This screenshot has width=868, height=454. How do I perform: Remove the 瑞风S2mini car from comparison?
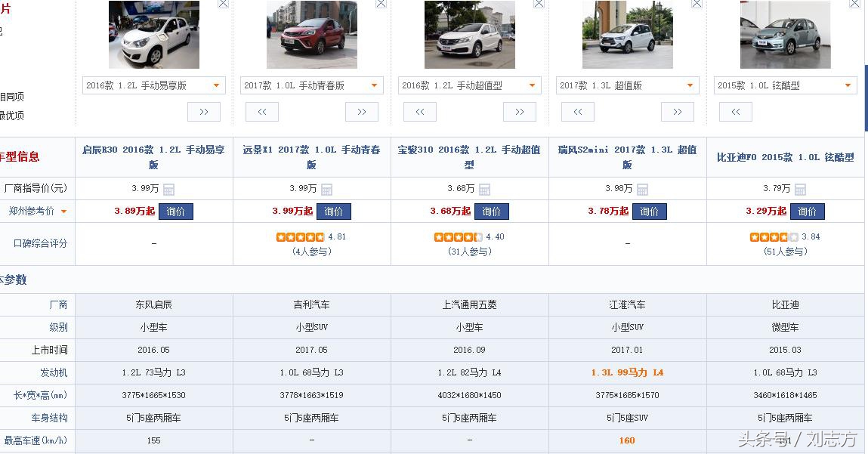(697, 3)
